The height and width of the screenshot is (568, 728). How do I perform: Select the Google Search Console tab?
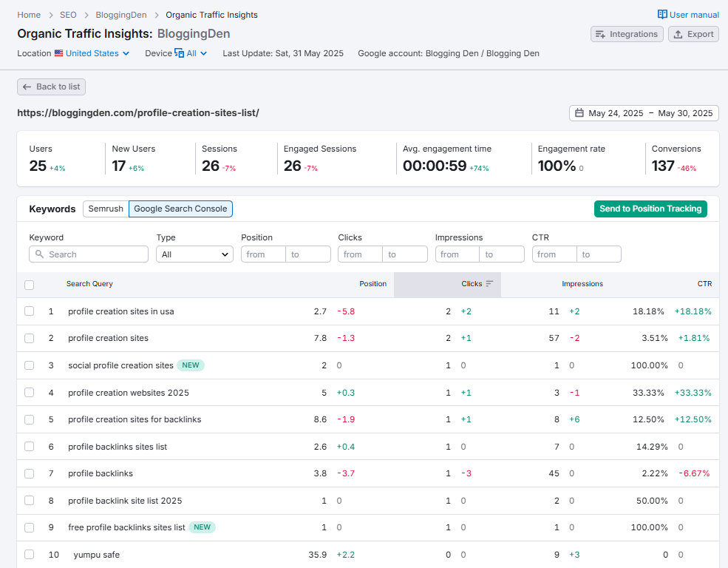180,209
